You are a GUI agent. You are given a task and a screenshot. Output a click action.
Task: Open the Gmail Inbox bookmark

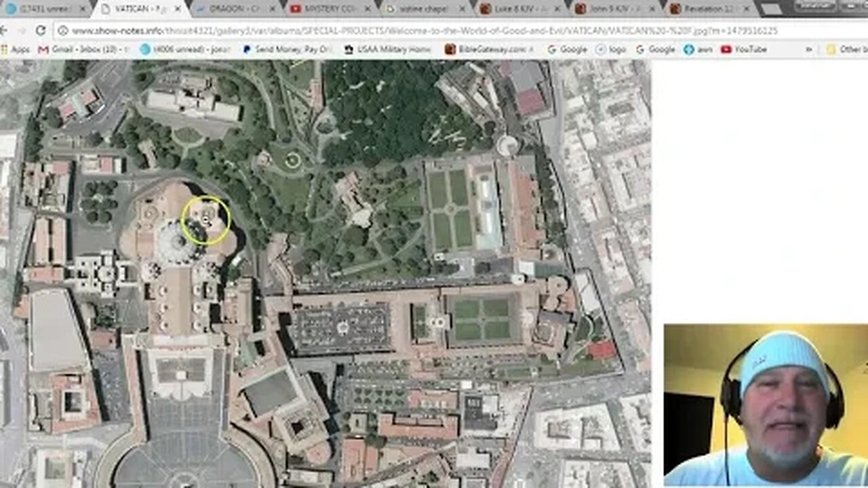click(x=84, y=49)
